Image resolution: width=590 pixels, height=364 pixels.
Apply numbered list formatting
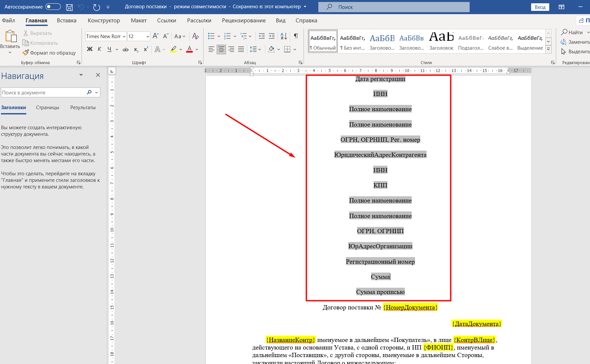tap(227, 36)
